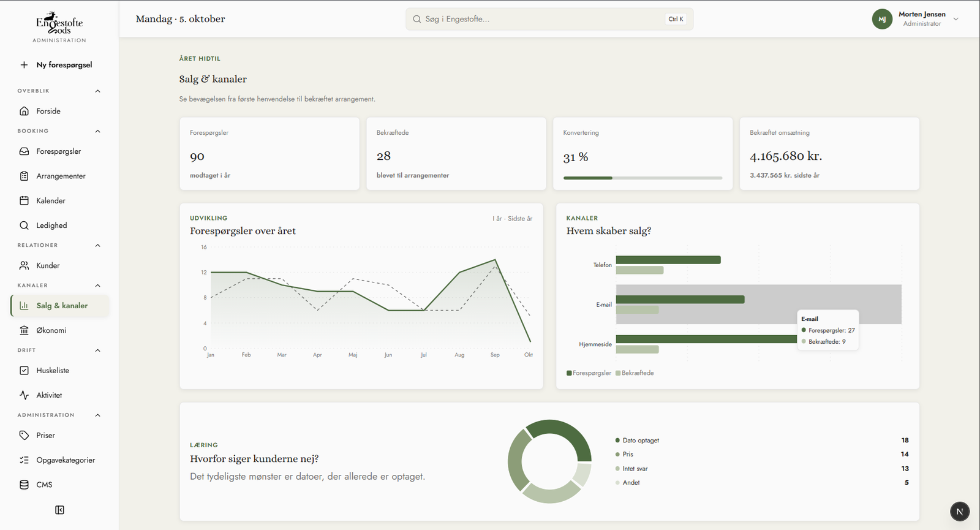The height and width of the screenshot is (530, 980).
Task: Collapse the Relationer section
Action: coord(97,245)
